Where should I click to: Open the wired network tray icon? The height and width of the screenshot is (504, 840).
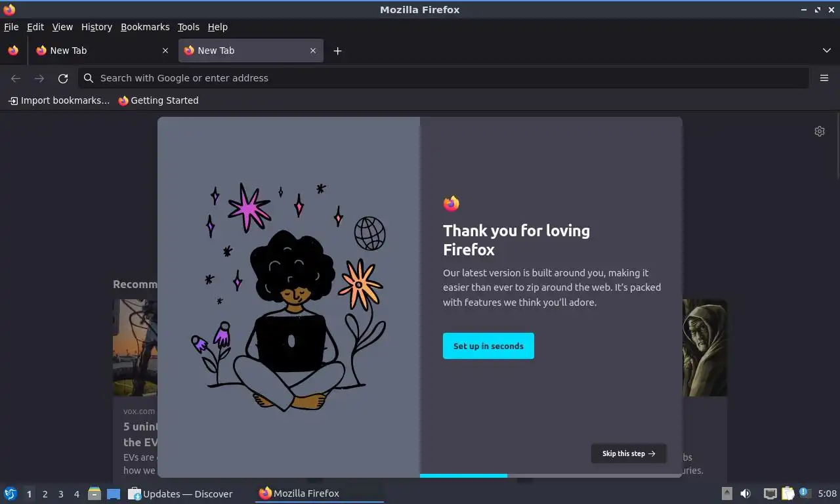coord(770,493)
